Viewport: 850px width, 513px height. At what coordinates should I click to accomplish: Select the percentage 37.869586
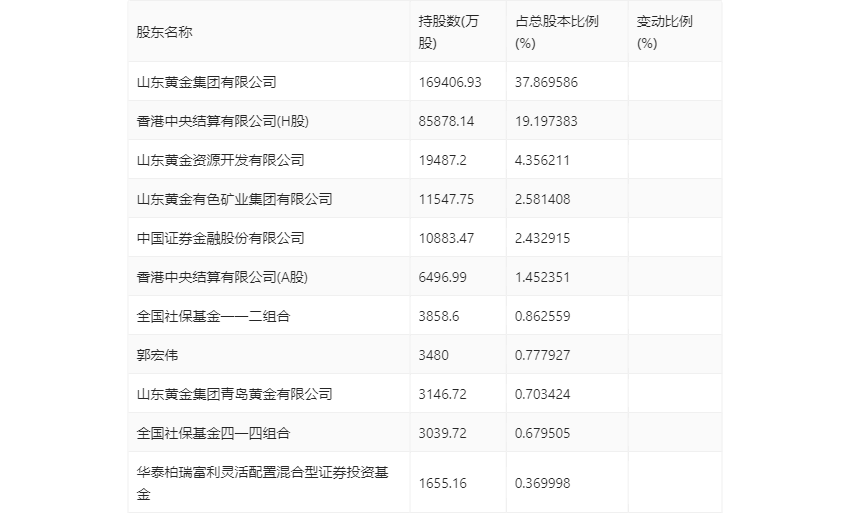click(546, 82)
